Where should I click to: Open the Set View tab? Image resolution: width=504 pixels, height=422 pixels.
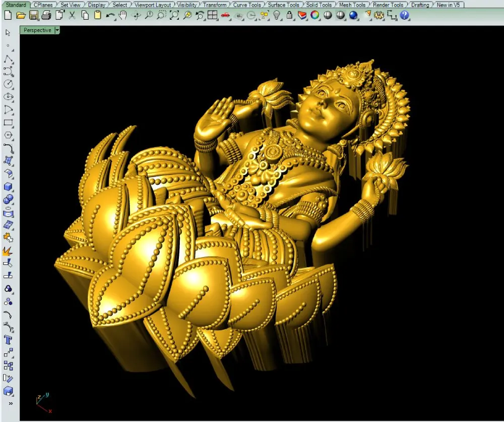[71, 5]
